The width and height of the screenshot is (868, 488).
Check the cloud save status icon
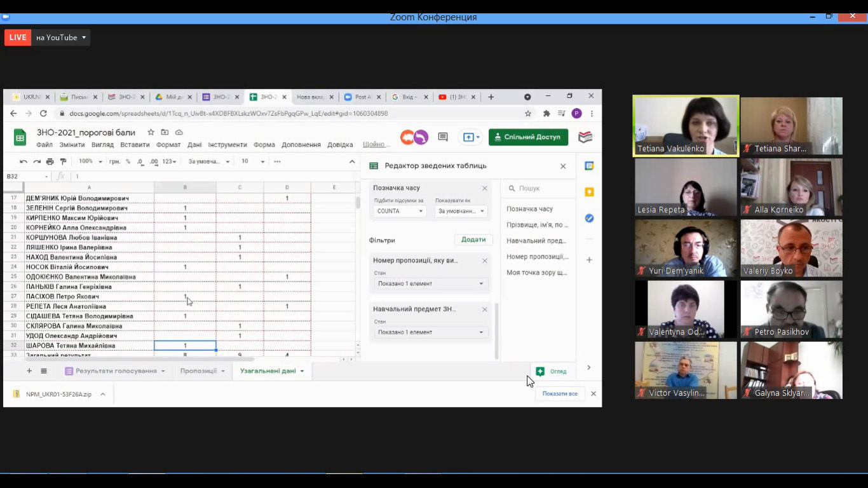(x=179, y=132)
